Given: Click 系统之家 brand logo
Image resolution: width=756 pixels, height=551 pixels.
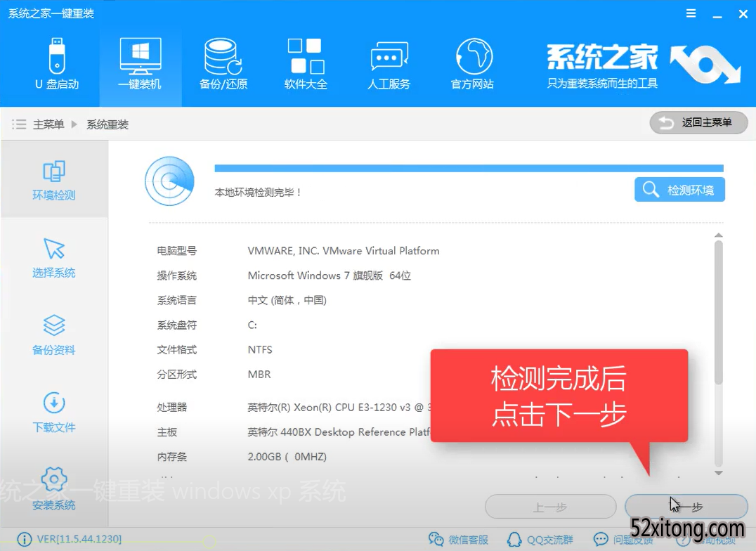Looking at the screenshot, I should (643, 66).
